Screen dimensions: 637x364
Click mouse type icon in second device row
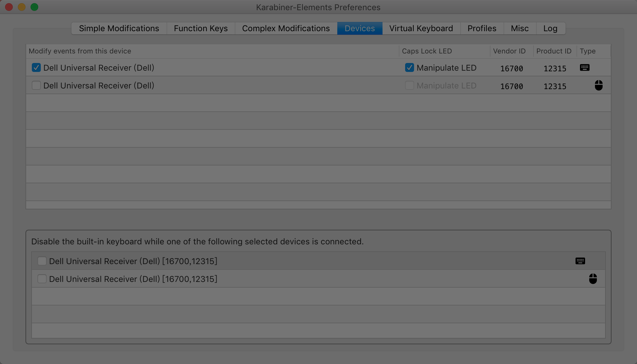(x=598, y=86)
